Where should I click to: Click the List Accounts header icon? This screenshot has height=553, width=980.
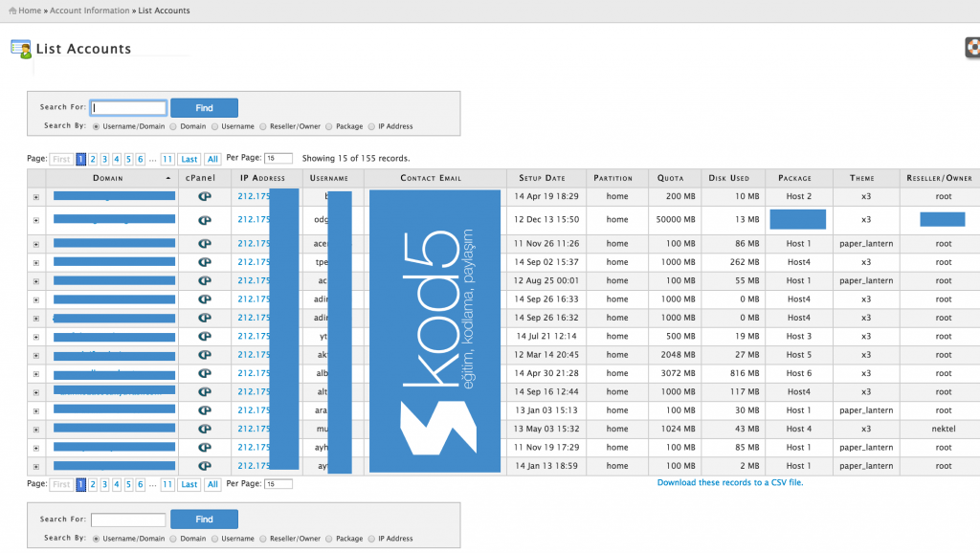(21, 49)
